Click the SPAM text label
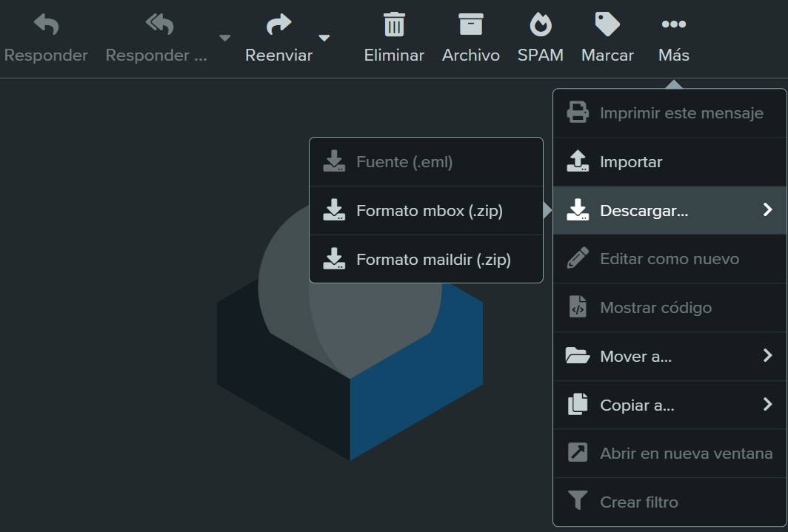The width and height of the screenshot is (788, 532). [541, 55]
